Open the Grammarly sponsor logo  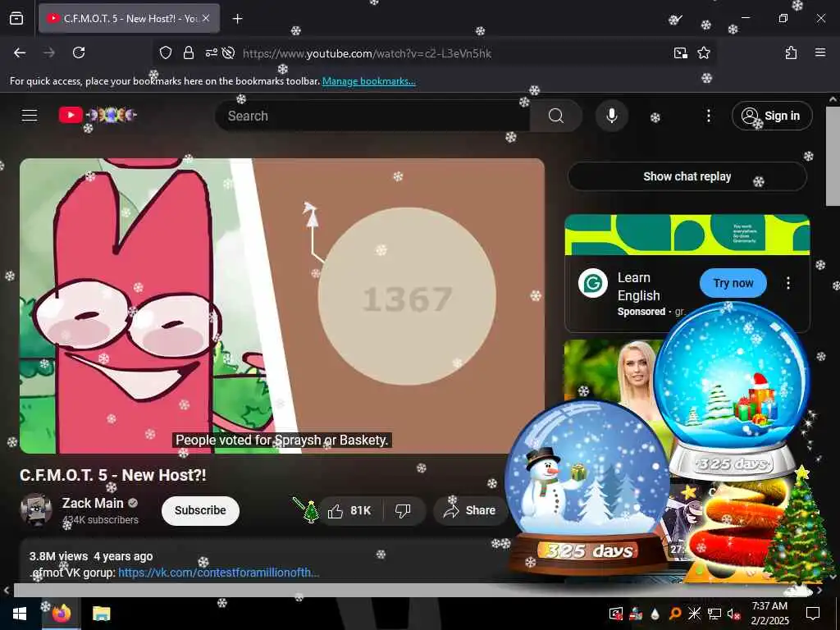point(593,283)
